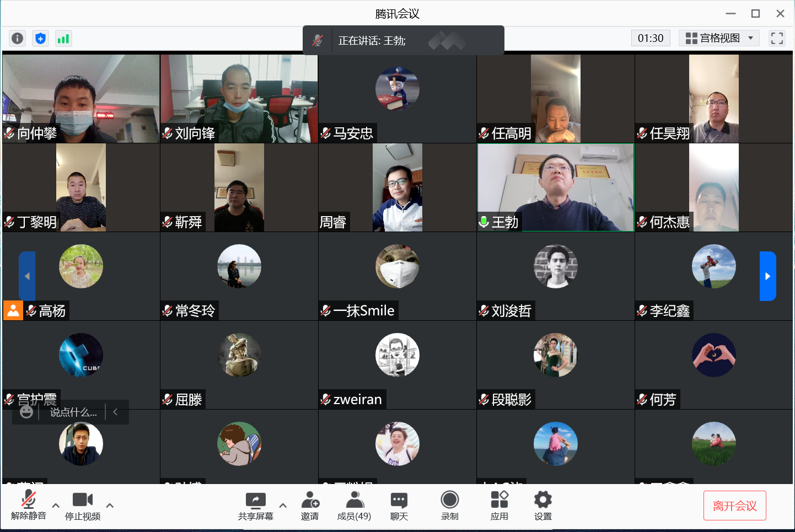Type in the 说点什么 chat field
795x532 pixels.
click(x=73, y=412)
